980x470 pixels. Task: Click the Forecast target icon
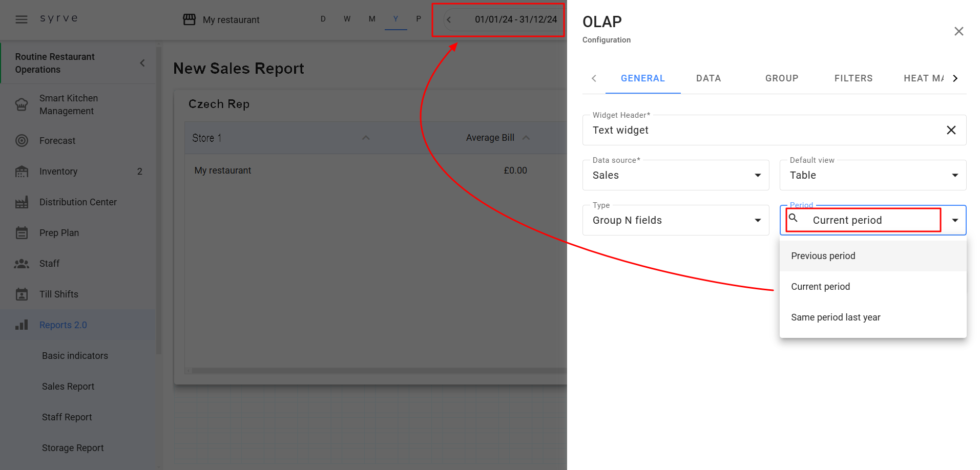click(22, 141)
